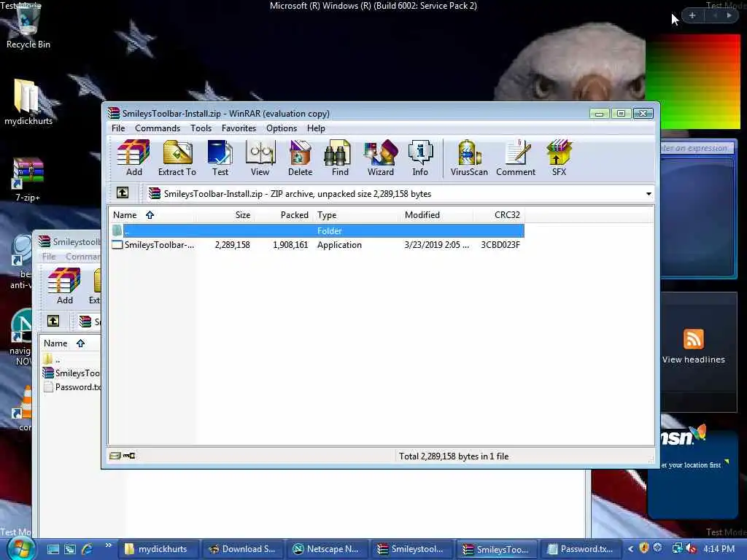Click the Delete toolbar icon
747x560 pixels.
pyautogui.click(x=300, y=157)
